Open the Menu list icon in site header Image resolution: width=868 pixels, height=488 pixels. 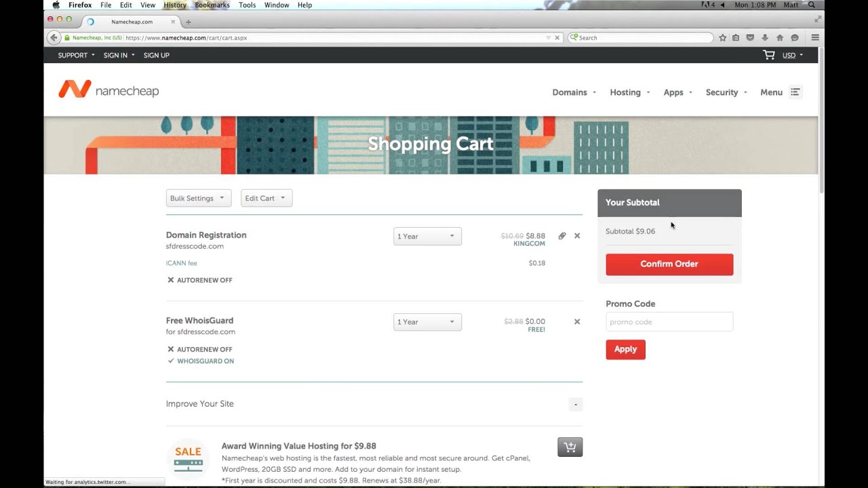[x=795, y=92]
